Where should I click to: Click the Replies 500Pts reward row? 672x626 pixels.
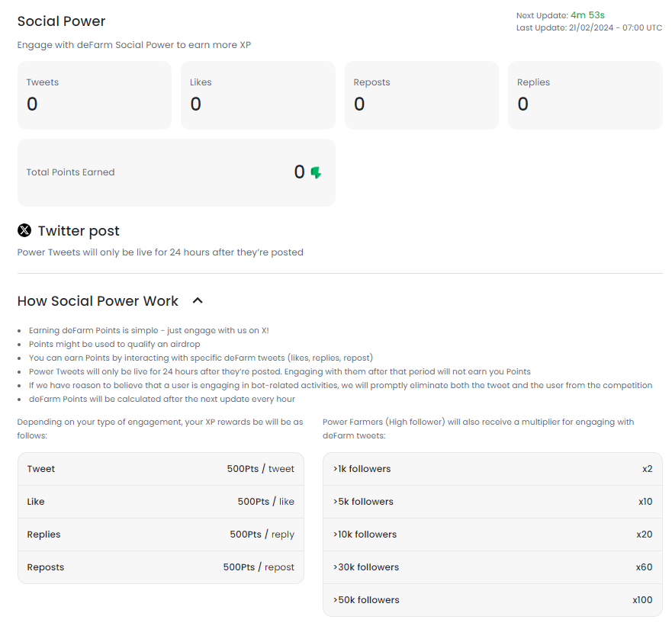160,535
